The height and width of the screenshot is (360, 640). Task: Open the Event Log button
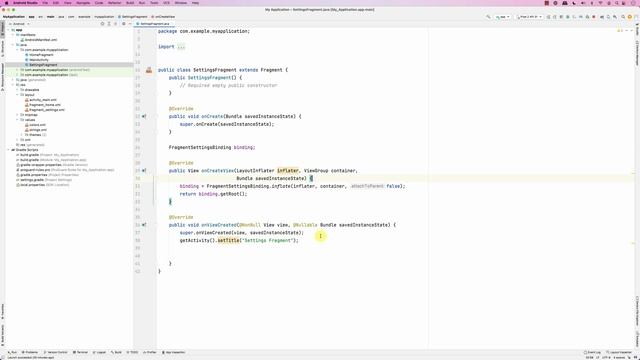pyautogui.click(x=592, y=352)
